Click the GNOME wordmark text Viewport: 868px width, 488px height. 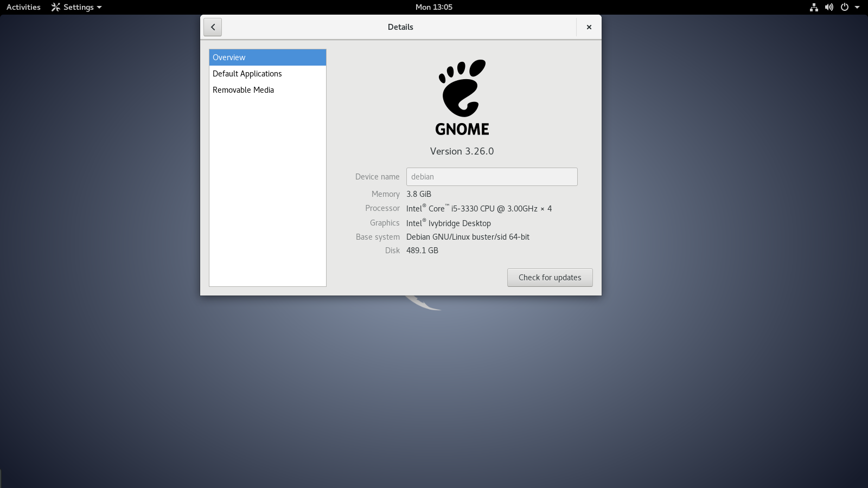[x=462, y=129]
